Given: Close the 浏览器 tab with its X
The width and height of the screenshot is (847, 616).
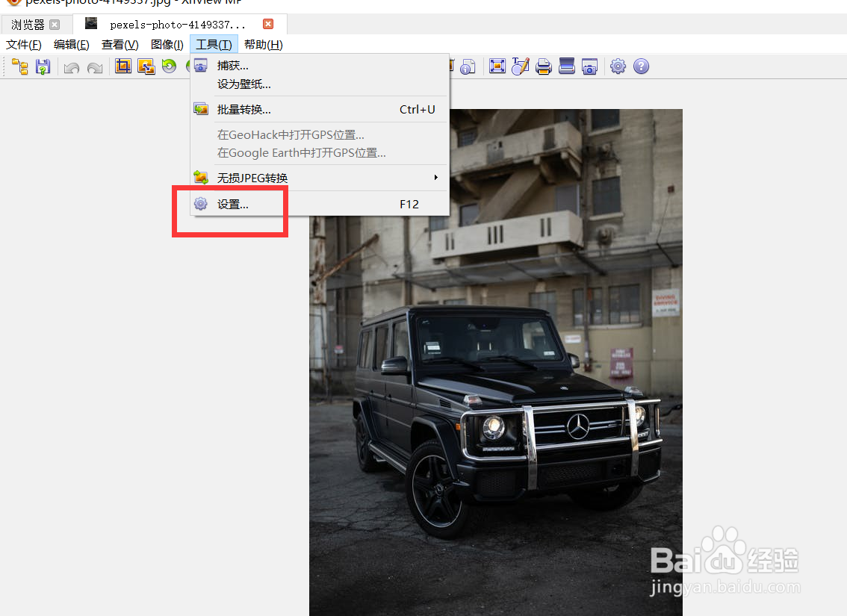Looking at the screenshot, I should (55, 25).
